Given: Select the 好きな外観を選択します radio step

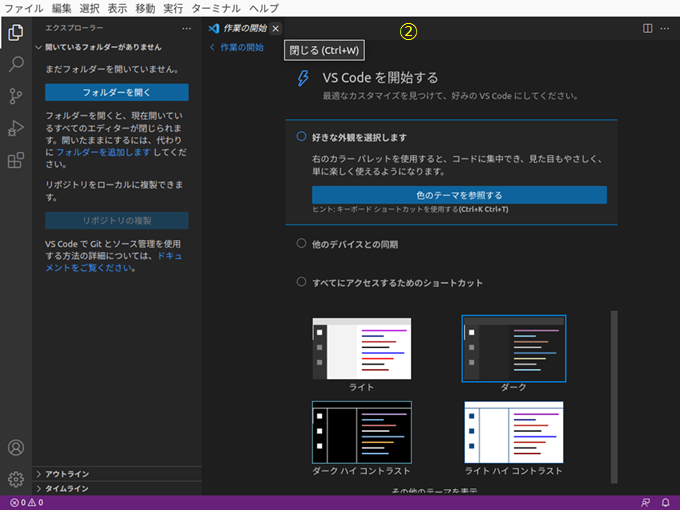Looking at the screenshot, I should 301,137.
